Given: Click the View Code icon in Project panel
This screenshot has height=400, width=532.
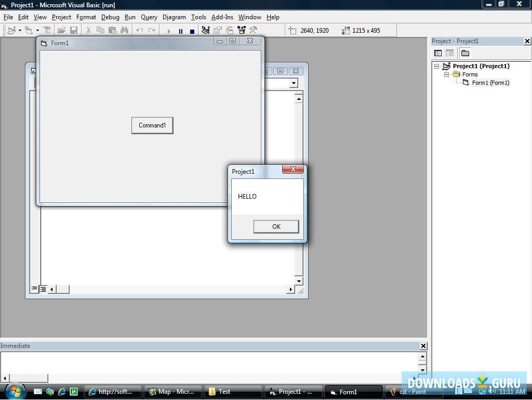Looking at the screenshot, I should pyautogui.click(x=438, y=53).
